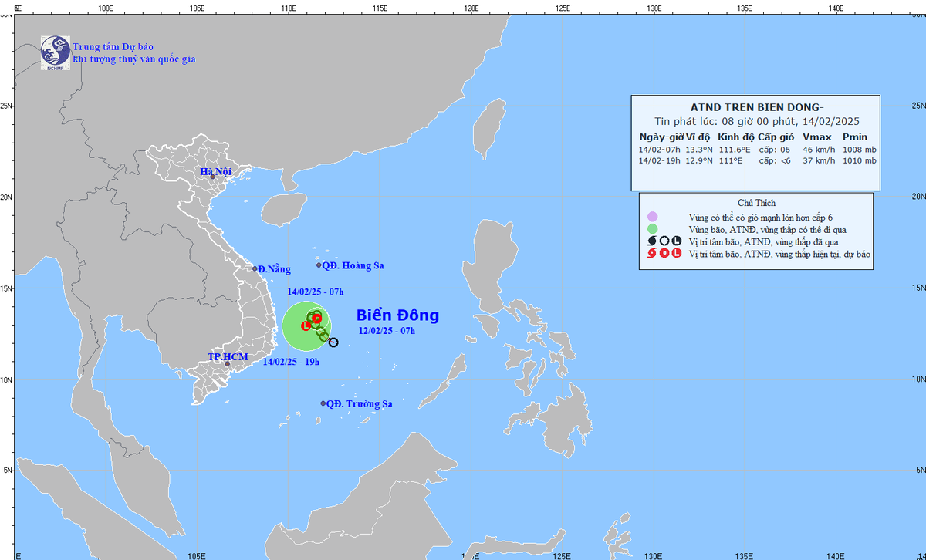Click the QĐ. Trường Sa location dot
926x560 pixels.
(x=323, y=403)
